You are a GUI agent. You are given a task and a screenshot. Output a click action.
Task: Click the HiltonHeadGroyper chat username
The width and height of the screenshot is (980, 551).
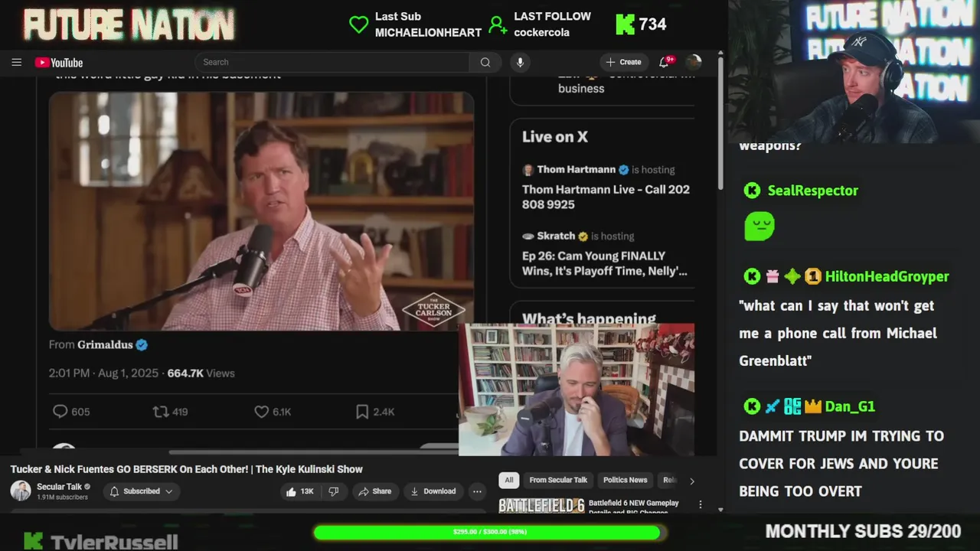point(887,276)
